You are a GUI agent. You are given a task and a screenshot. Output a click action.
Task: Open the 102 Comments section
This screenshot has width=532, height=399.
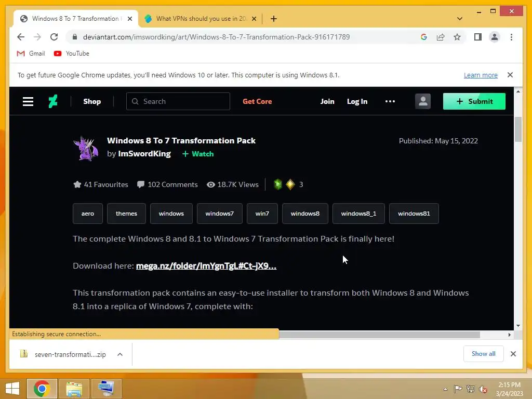pyautogui.click(x=167, y=184)
